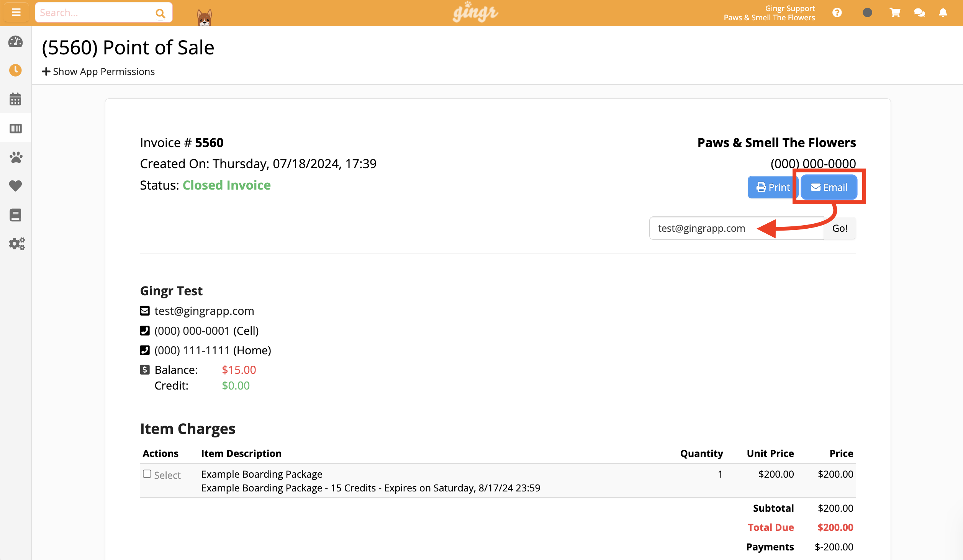Image resolution: width=963 pixels, height=560 pixels.
Task: Open the gears admin sidebar icon
Action: [17, 244]
